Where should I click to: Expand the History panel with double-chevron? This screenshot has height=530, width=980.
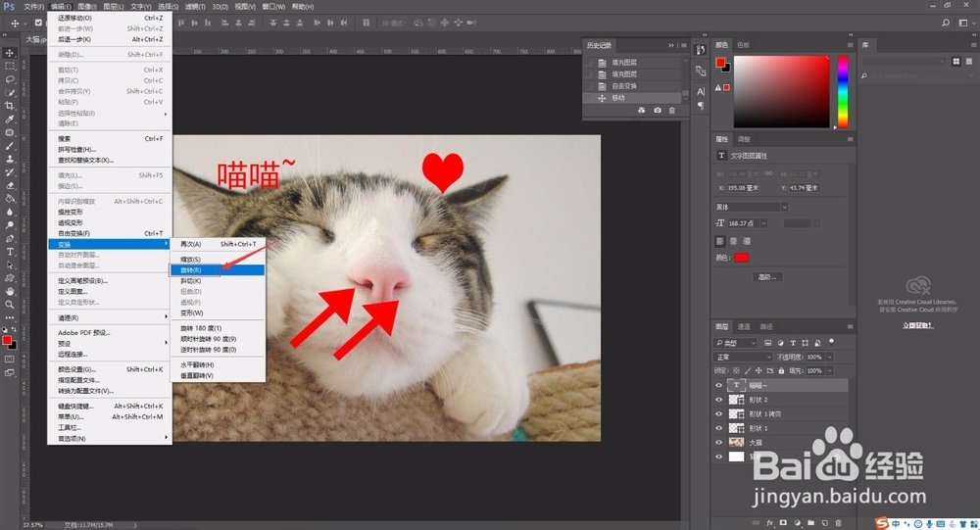[x=671, y=45]
